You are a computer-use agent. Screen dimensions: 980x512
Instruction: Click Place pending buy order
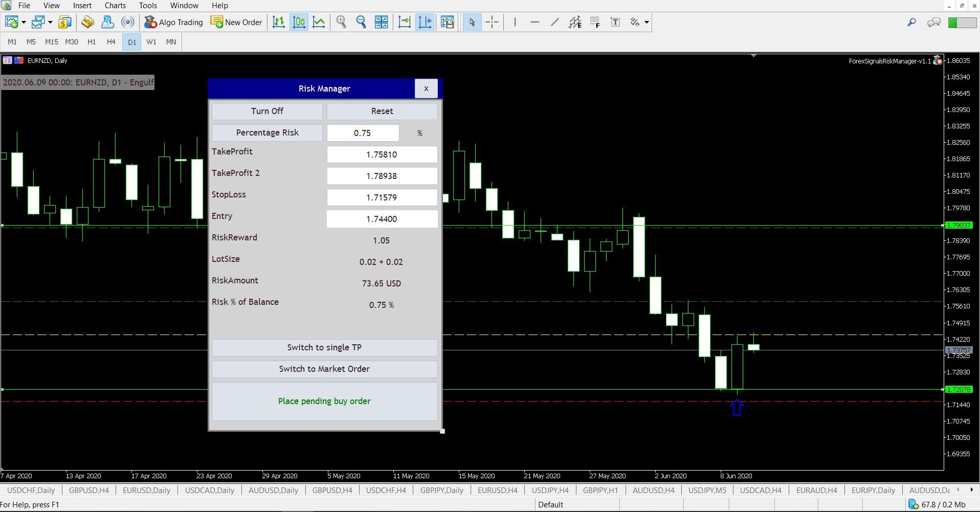coord(324,401)
